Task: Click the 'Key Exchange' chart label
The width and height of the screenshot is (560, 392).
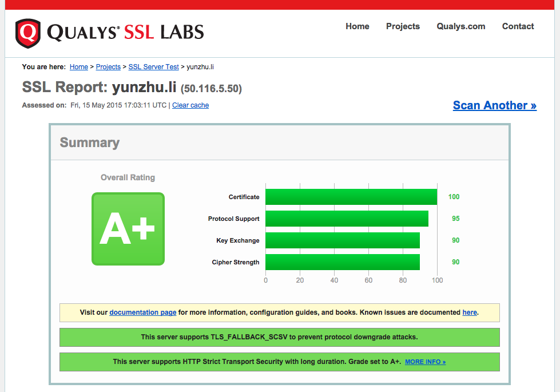Action: point(238,240)
